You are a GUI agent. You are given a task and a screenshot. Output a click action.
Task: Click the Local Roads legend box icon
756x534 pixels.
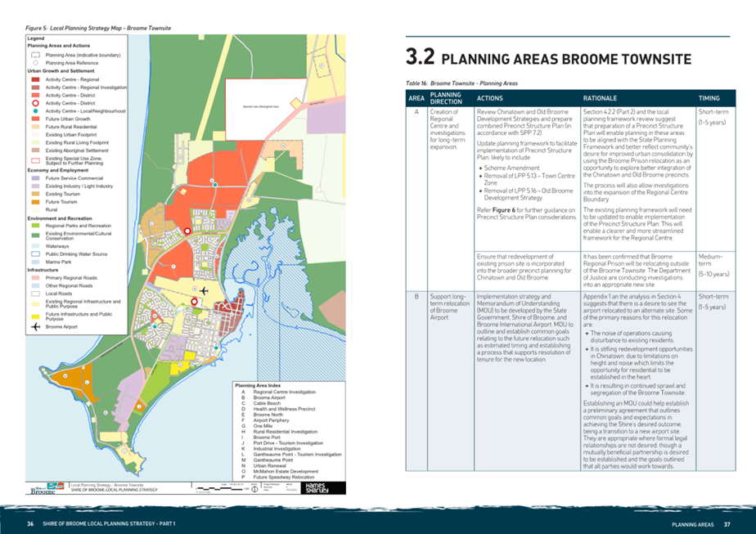point(36,294)
